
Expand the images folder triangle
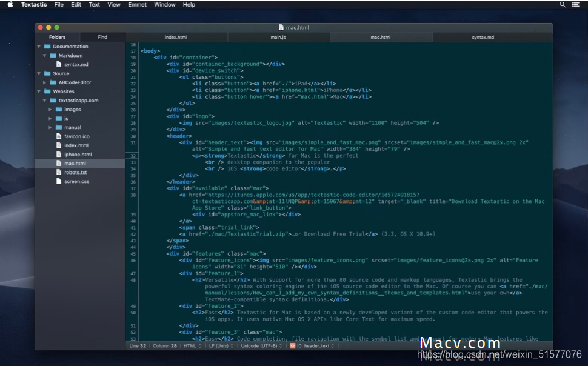(50, 110)
